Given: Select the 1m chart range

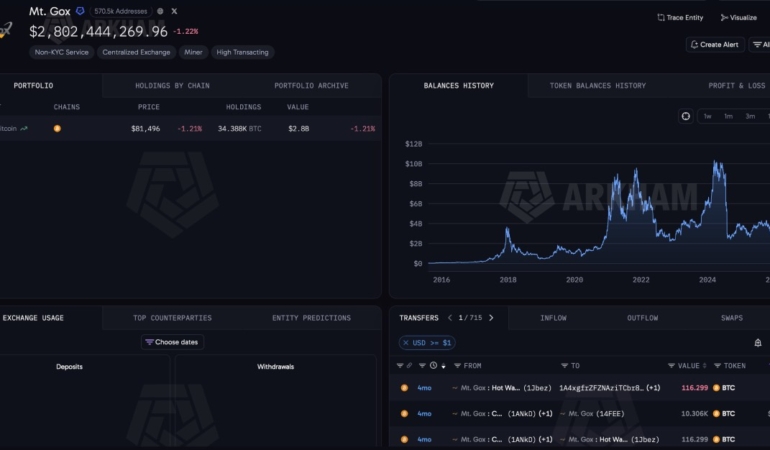Looking at the screenshot, I should 728,116.
